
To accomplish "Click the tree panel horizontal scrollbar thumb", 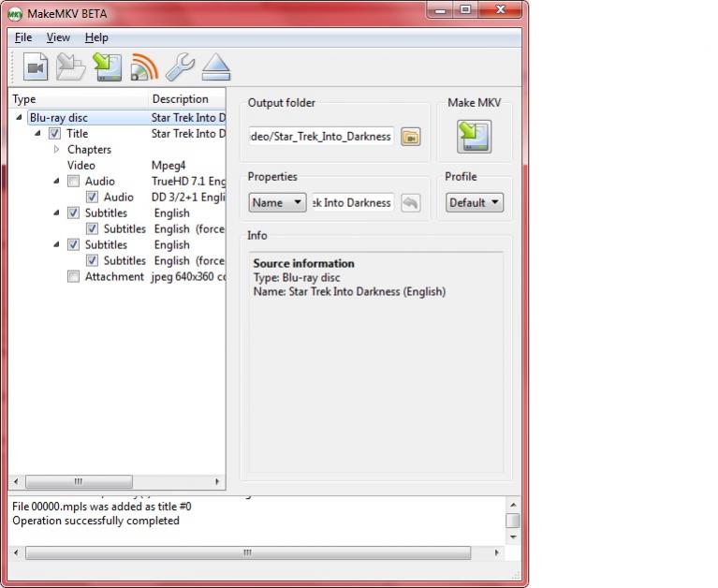I will point(79,482).
